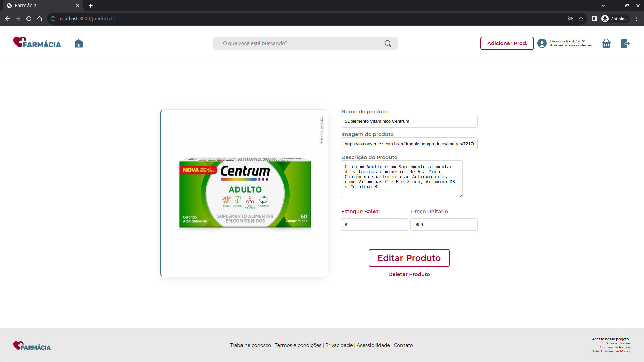The image size is (644, 362).
Task: Focus the Preço Unitário input field
Action: coord(443,225)
